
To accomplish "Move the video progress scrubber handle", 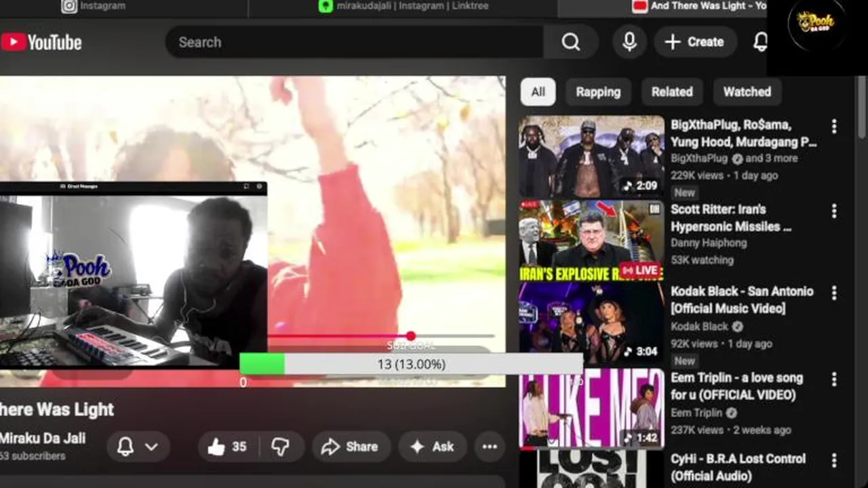I will (x=410, y=335).
